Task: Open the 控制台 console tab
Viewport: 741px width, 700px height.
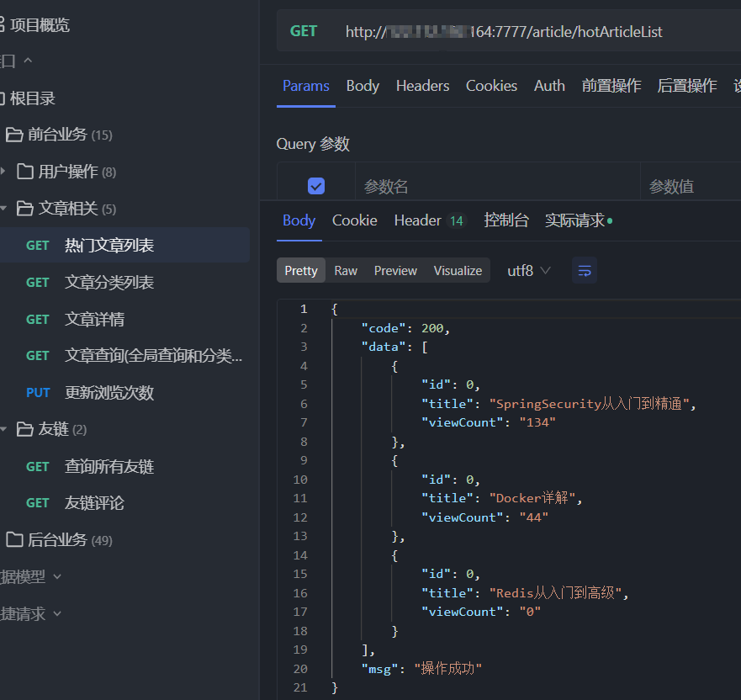Action: [505, 220]
